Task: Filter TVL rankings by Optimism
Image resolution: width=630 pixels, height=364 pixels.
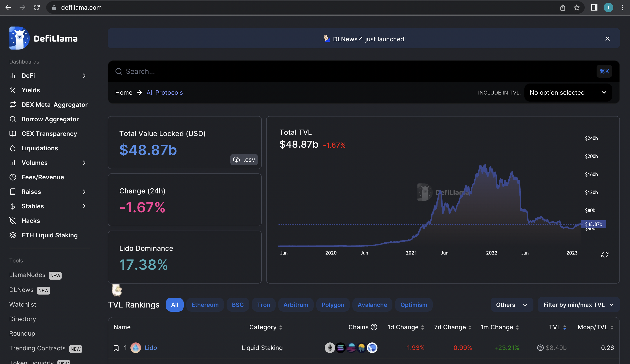Action: 414,305
